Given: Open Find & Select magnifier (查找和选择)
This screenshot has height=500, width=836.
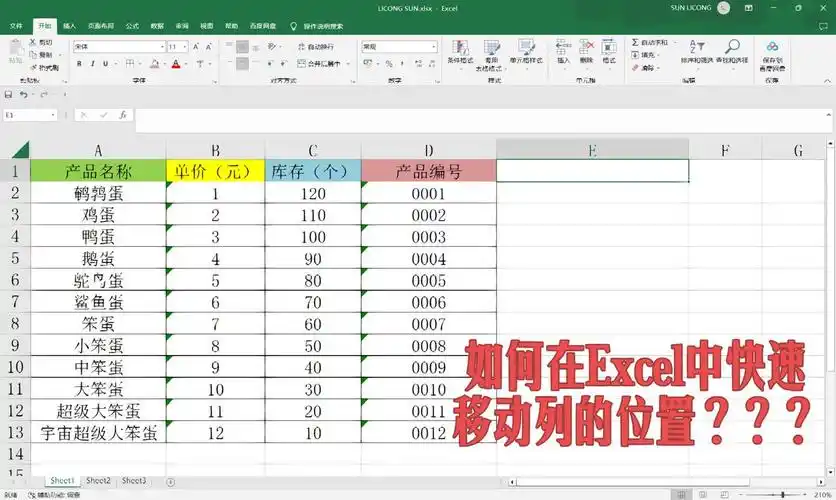Looking at the screenshot, I should click(732, 52).
